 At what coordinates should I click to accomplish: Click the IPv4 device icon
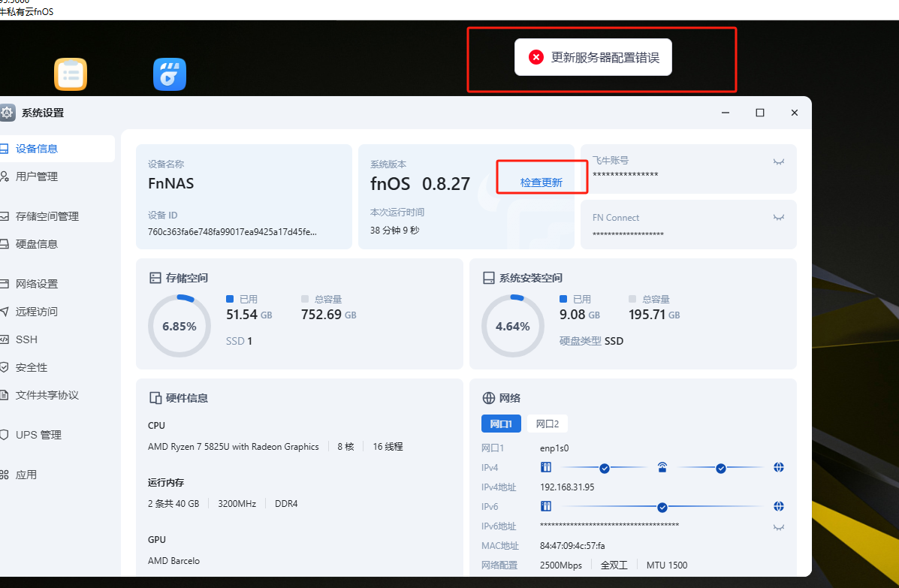(546, 467)
